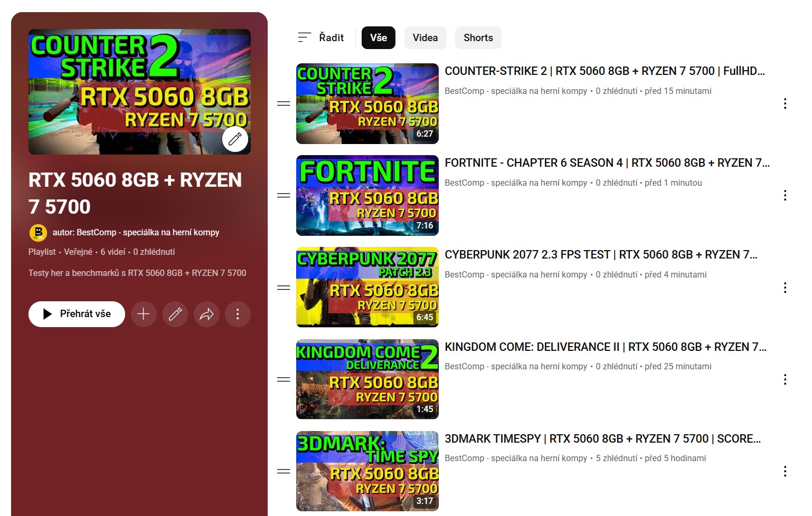Viewport: 812px width, 516px height.
Task: Open BestComp channel link under Counter-Strike video
Action: tap(516, 91)
